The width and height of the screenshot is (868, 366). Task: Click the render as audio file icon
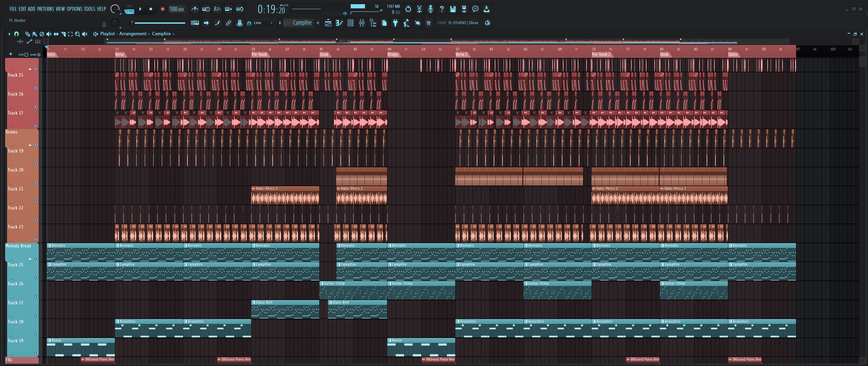point(464,9)
